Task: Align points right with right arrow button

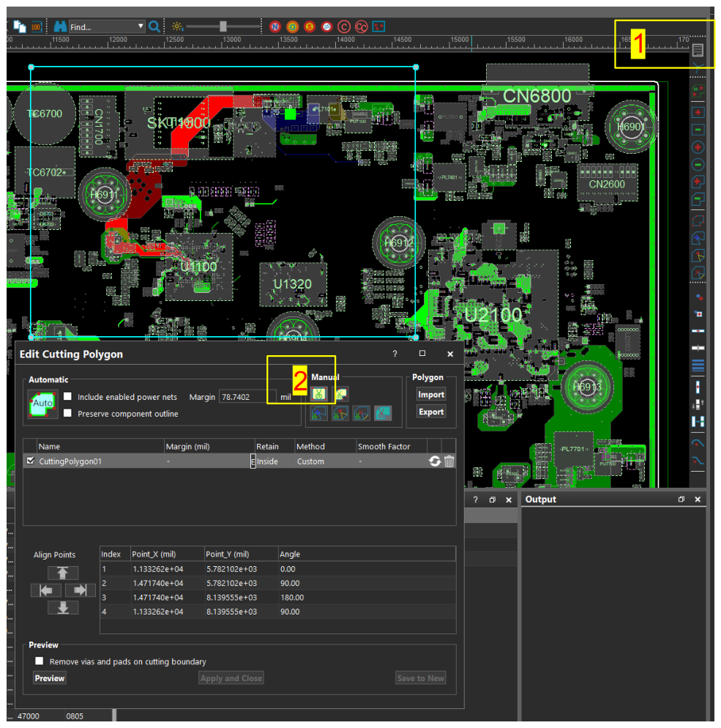Action: pos(81,590)
